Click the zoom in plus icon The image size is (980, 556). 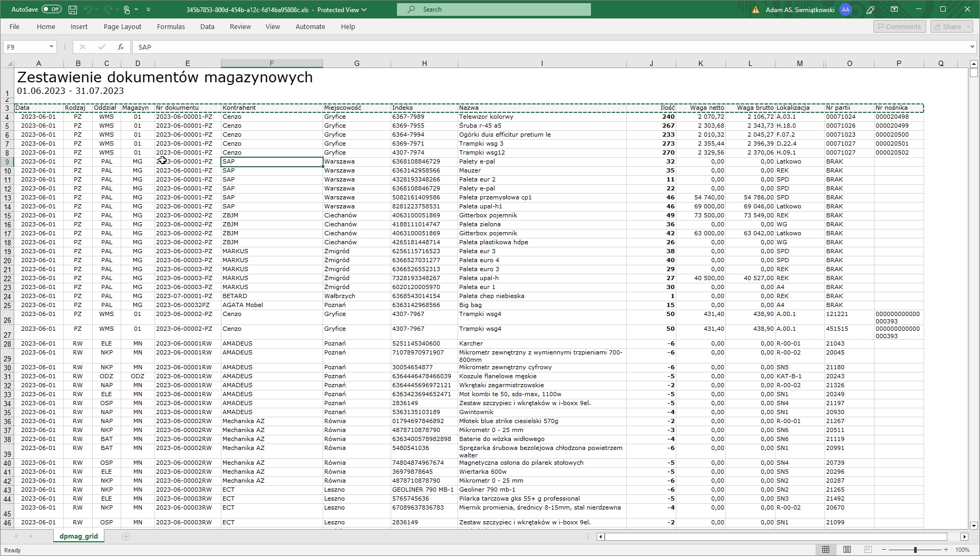tap(946, 550)
